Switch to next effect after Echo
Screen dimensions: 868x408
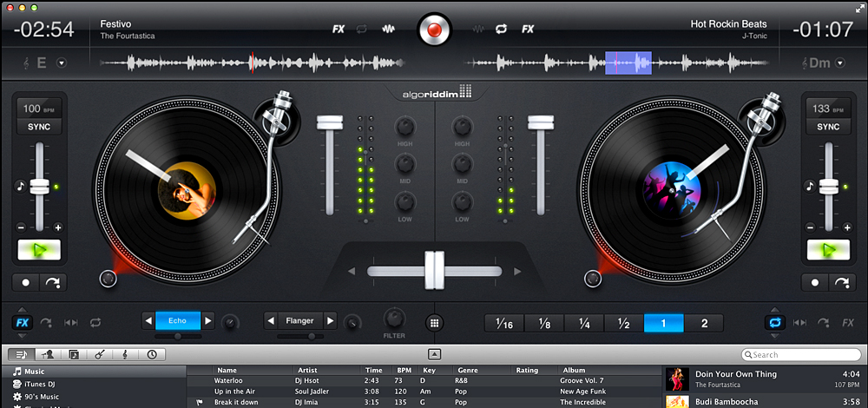[207, 321]
